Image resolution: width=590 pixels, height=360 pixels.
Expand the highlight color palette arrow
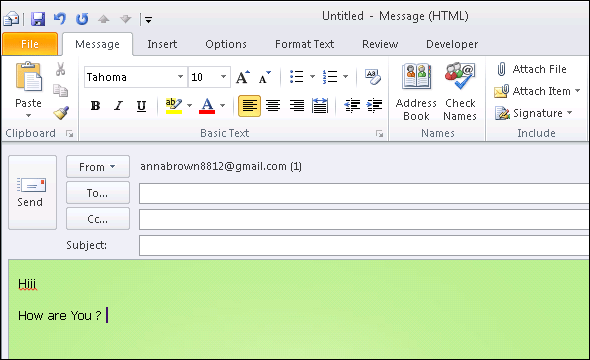point(189,106)
